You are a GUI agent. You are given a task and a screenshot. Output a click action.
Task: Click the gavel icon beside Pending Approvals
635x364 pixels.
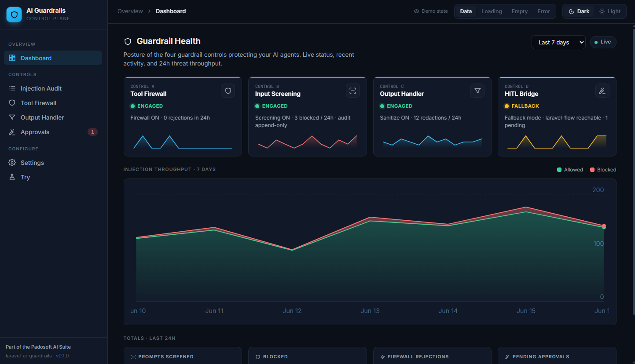(507, 357)
